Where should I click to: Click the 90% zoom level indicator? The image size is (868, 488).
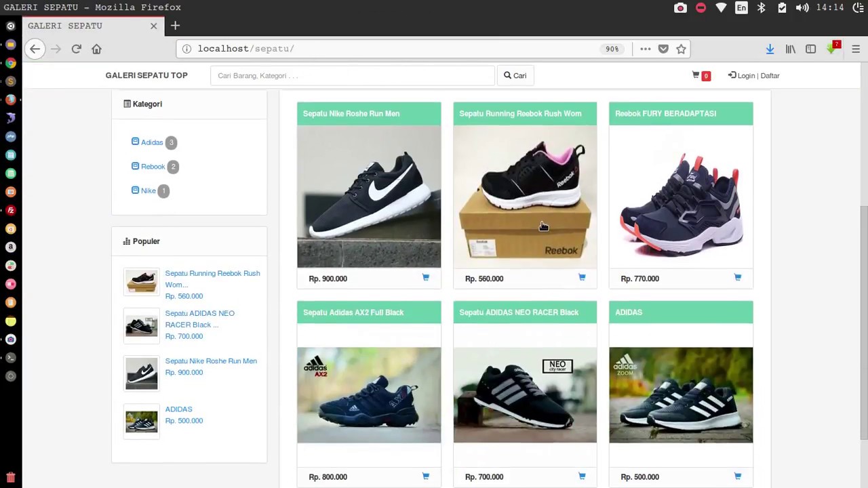(612, 49)
